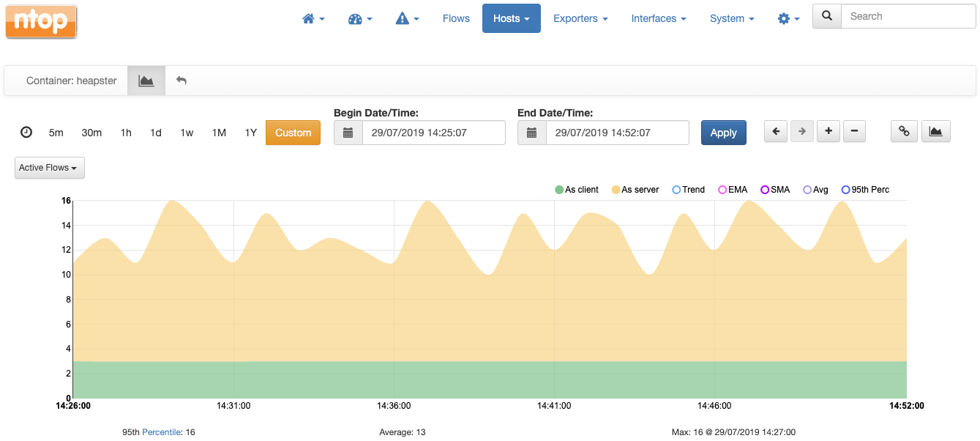The height and width of the screenshot is (441, 980).
Task: Toggle the As server legend series
Action: [x=635, y=190]
